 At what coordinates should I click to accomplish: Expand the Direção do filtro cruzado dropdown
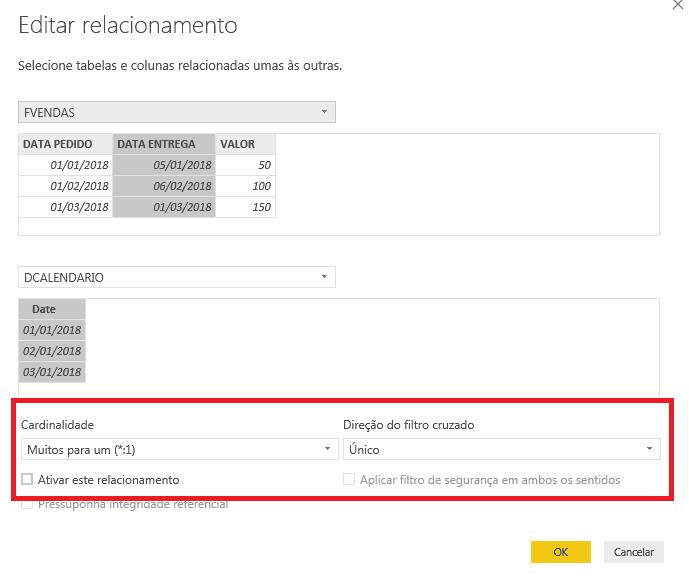pyautogui.click(x=501, y=449)
